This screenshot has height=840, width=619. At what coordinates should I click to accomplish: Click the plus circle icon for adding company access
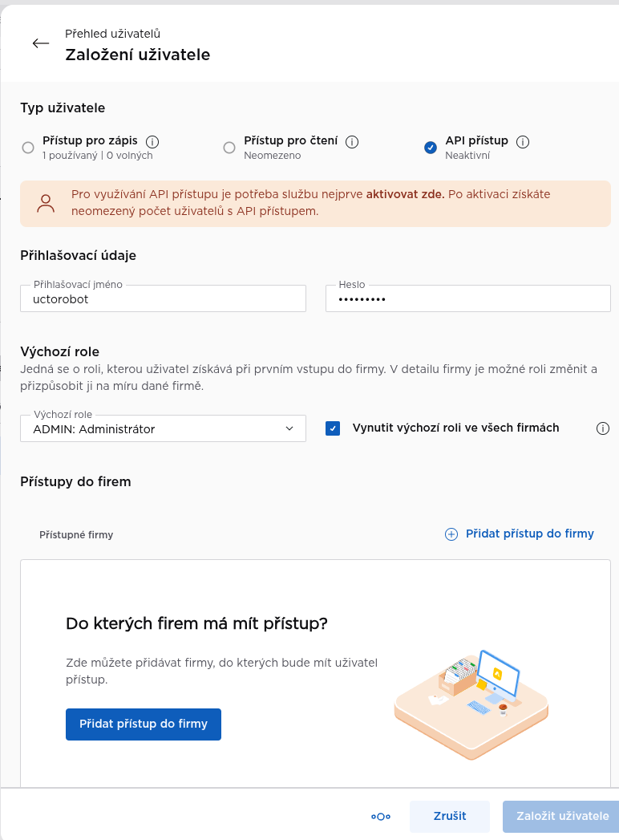tap(451, 534)
